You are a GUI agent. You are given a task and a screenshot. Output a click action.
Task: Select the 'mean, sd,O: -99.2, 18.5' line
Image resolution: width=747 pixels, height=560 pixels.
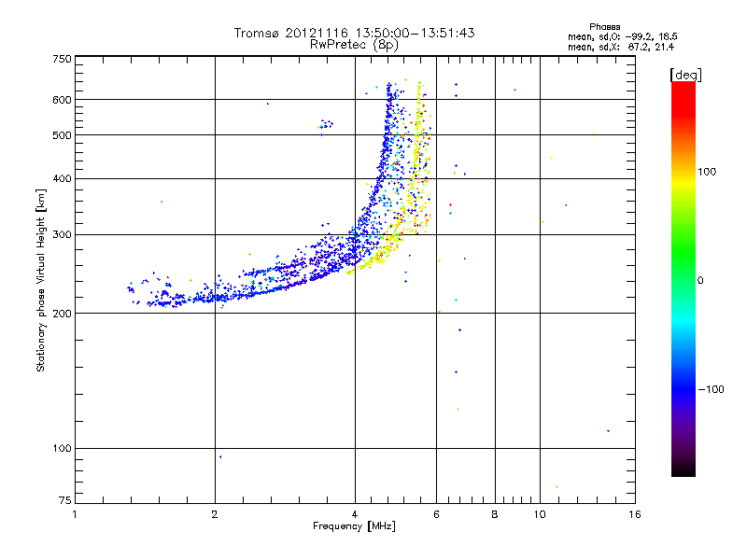pos(622,36)
